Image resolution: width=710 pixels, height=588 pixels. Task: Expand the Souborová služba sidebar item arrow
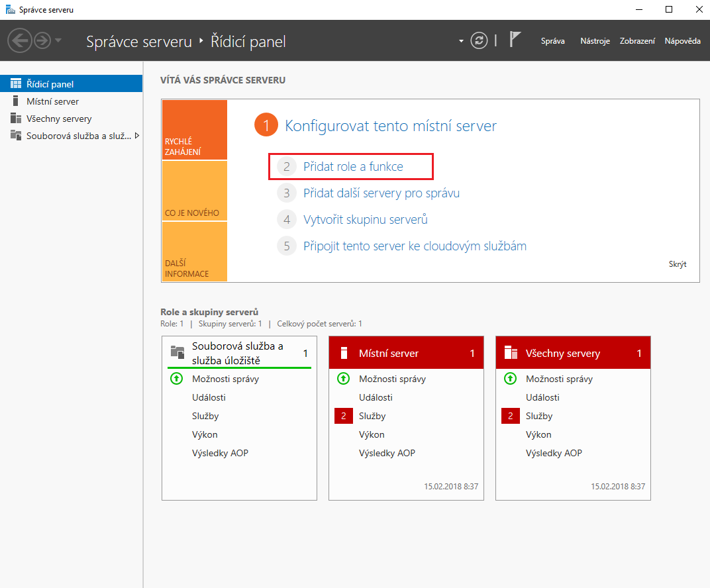tap(137, 136)
